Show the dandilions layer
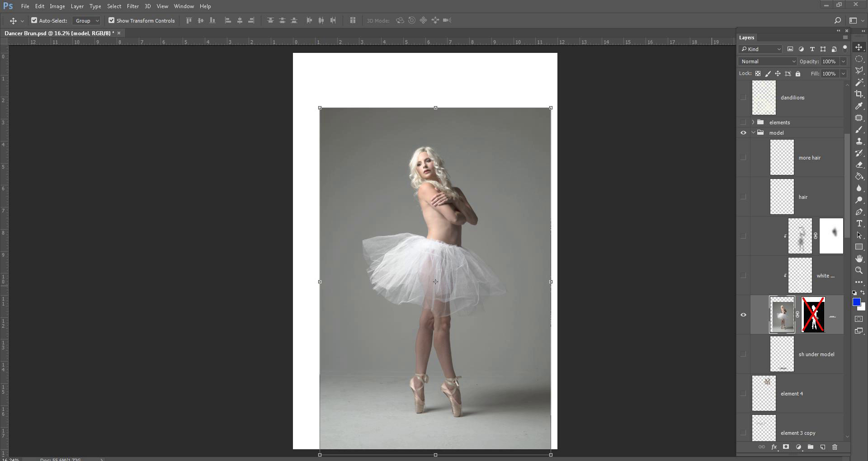 click(x=743, y=98)
